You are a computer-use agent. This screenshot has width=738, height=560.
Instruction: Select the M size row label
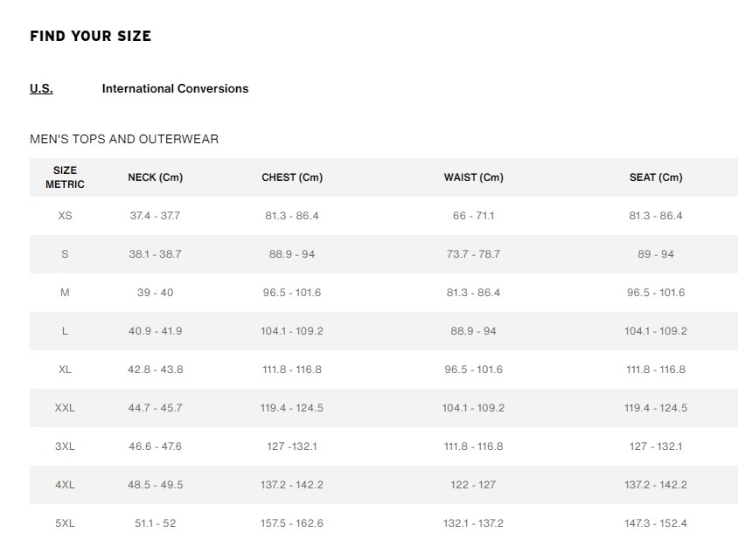[x=65, y=293]
